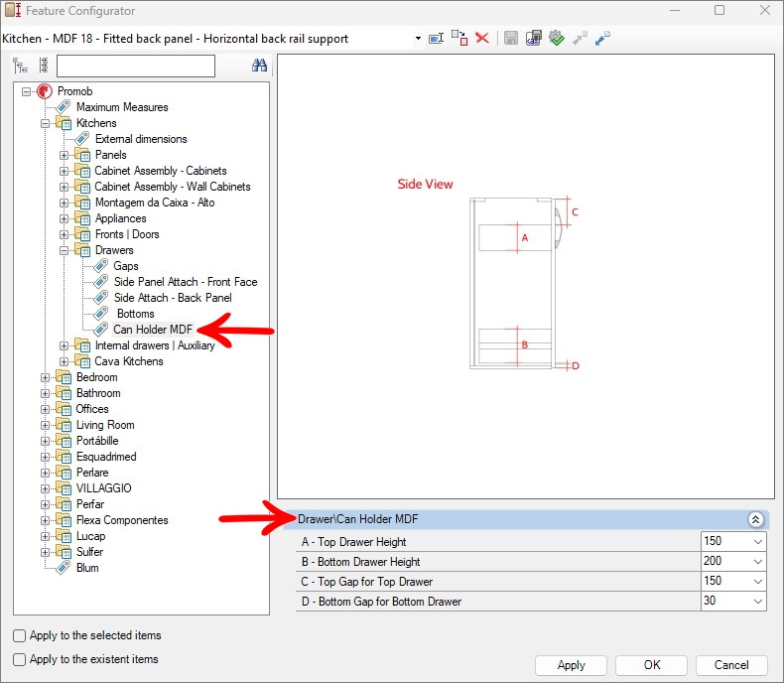Select Cabinet Assembly - Cabinets item
Screen dimensions: 784x683
coord(161,171)
